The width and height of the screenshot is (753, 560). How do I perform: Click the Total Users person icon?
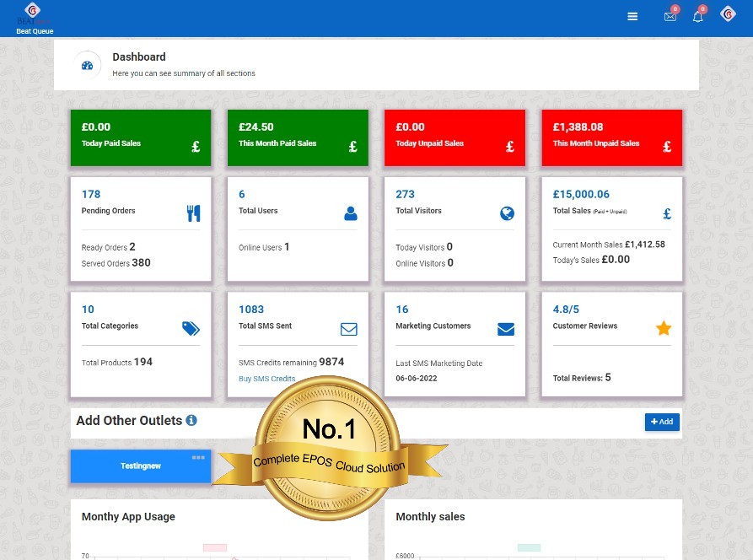351,213
